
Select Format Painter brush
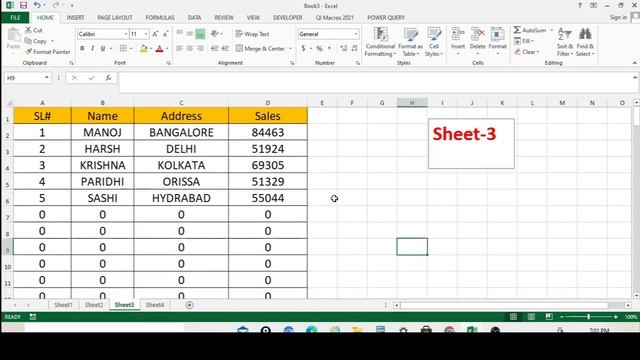point(28,52)
